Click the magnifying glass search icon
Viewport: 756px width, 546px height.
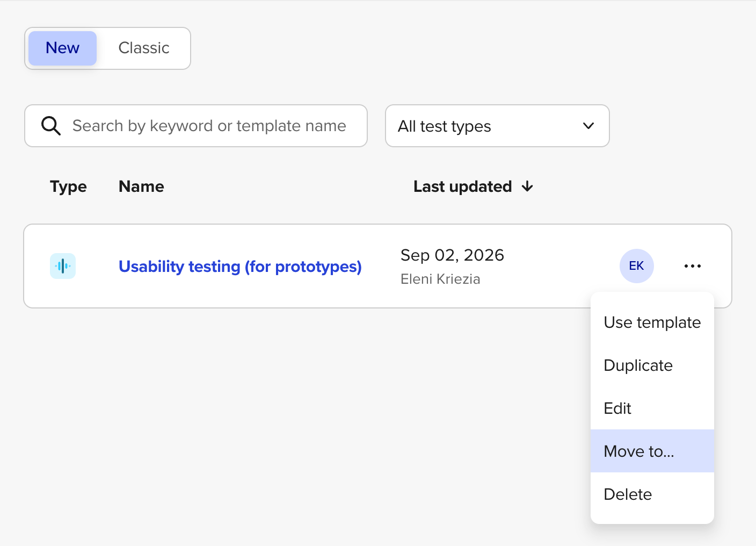(51, 126)
